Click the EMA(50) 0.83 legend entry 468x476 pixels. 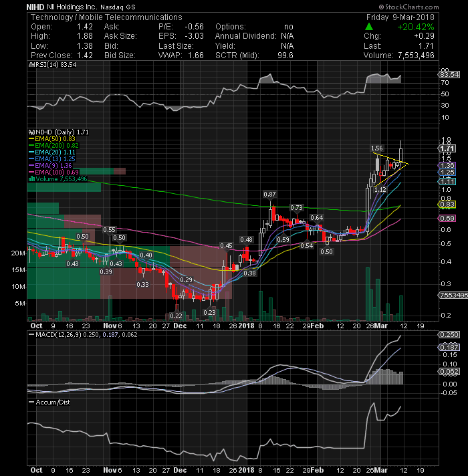pyautogui.click(x=52, y=139)
